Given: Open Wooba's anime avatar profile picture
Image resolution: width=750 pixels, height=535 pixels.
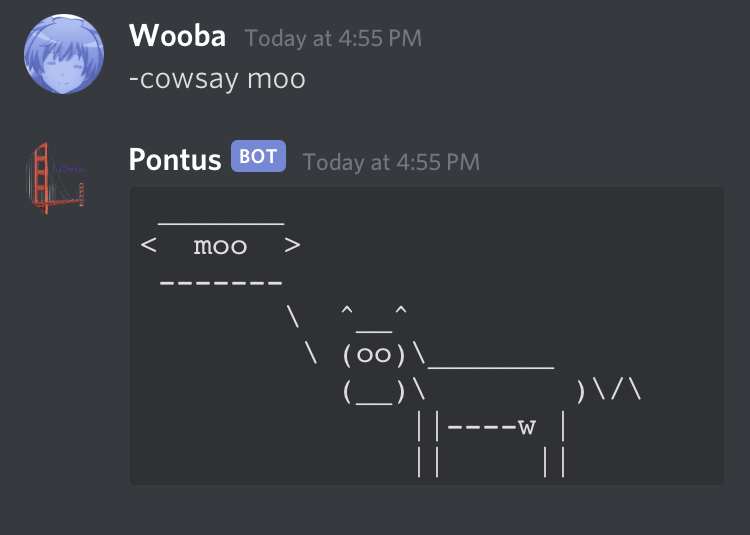Looking at the screenshot, I should (64, 54).
